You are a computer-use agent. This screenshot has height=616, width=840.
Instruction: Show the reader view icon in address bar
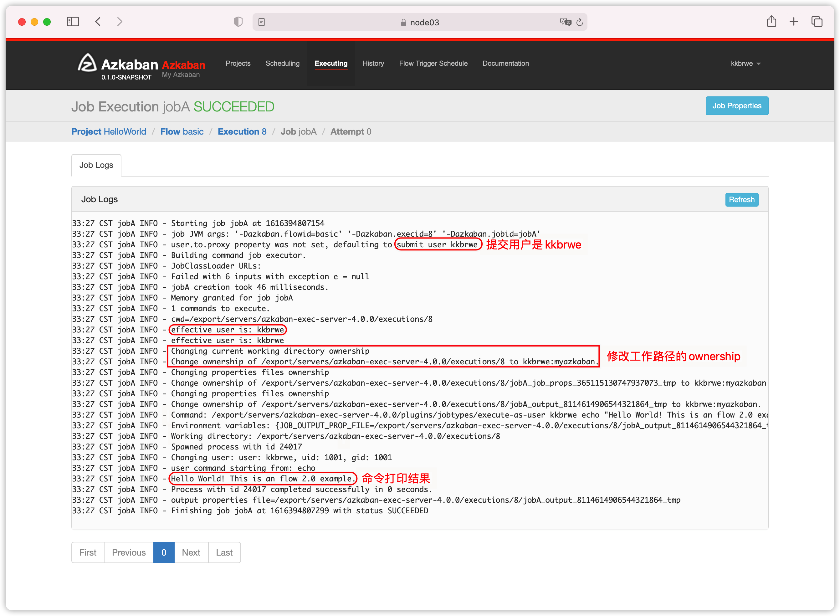(x=262, y=22)
